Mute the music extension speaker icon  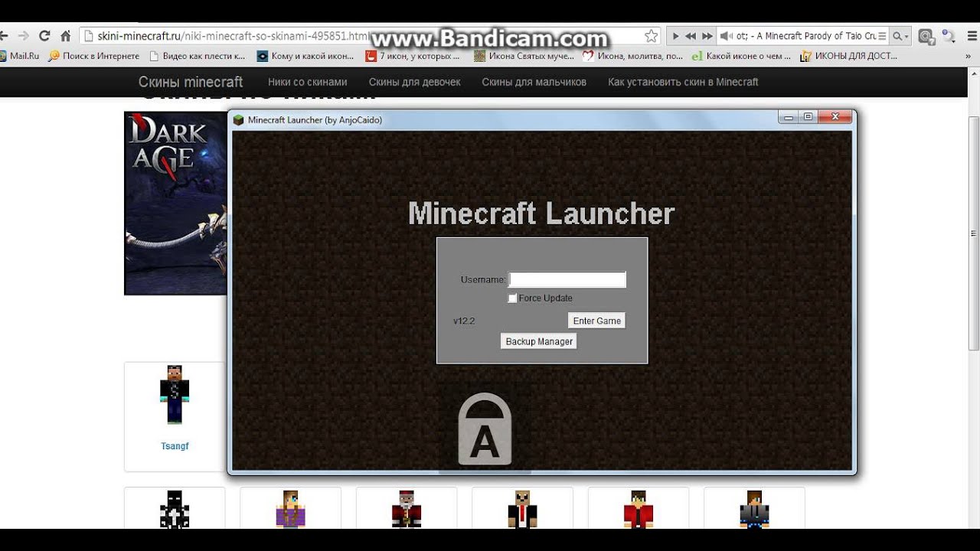coord(725,36)
